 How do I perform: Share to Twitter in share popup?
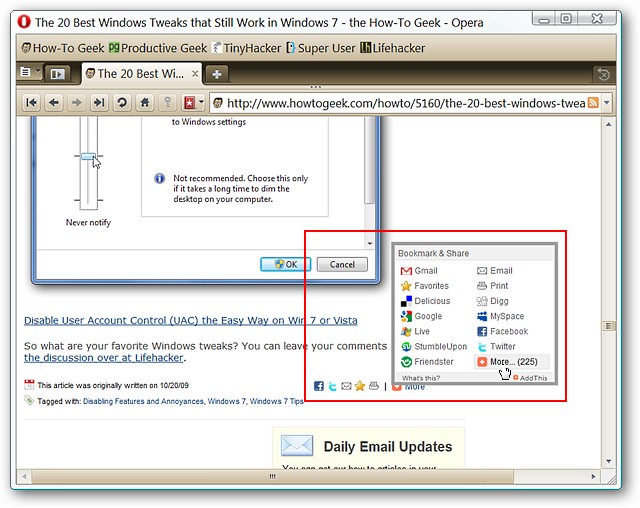click(496, 346)
